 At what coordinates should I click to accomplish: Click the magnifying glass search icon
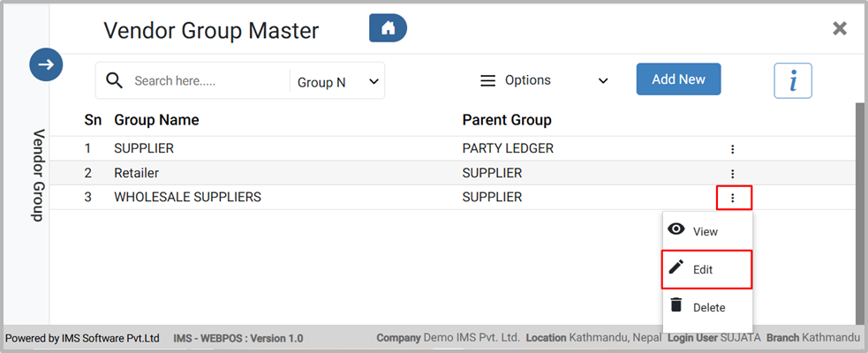114,80
